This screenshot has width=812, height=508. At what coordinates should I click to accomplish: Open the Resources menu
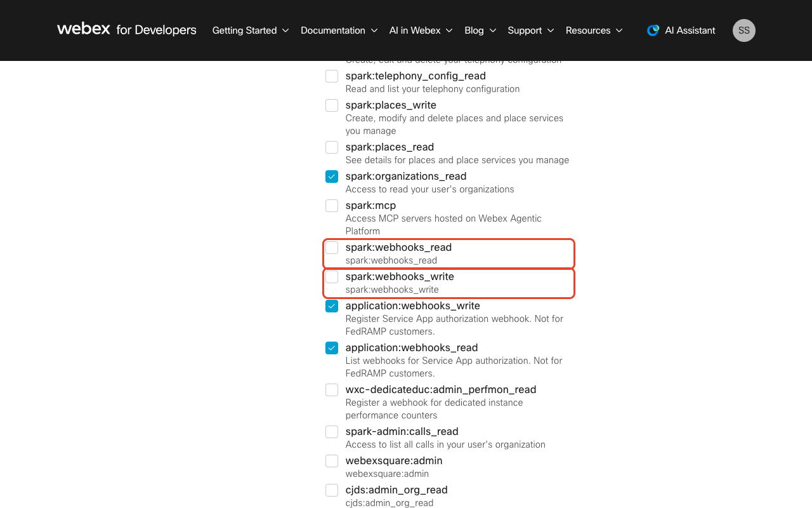[x=594, y=30]
